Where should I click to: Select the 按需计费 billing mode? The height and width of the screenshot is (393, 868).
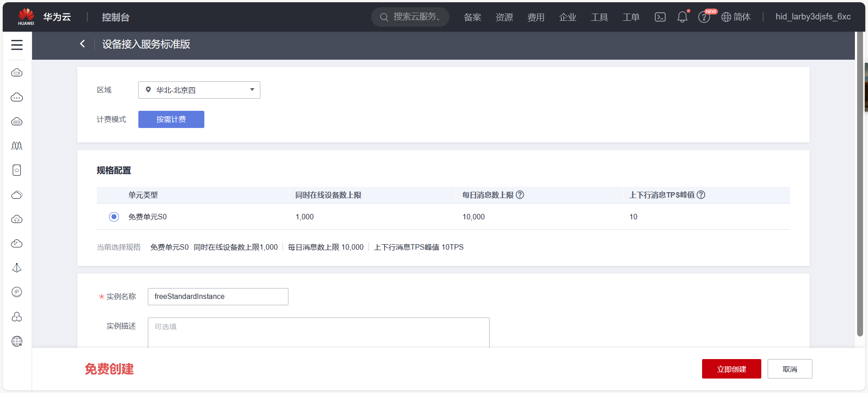(x=171, y=119)
